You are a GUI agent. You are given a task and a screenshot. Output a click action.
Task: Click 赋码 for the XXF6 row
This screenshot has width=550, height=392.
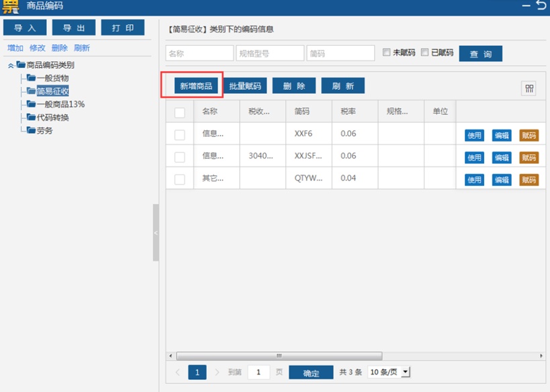529,136
